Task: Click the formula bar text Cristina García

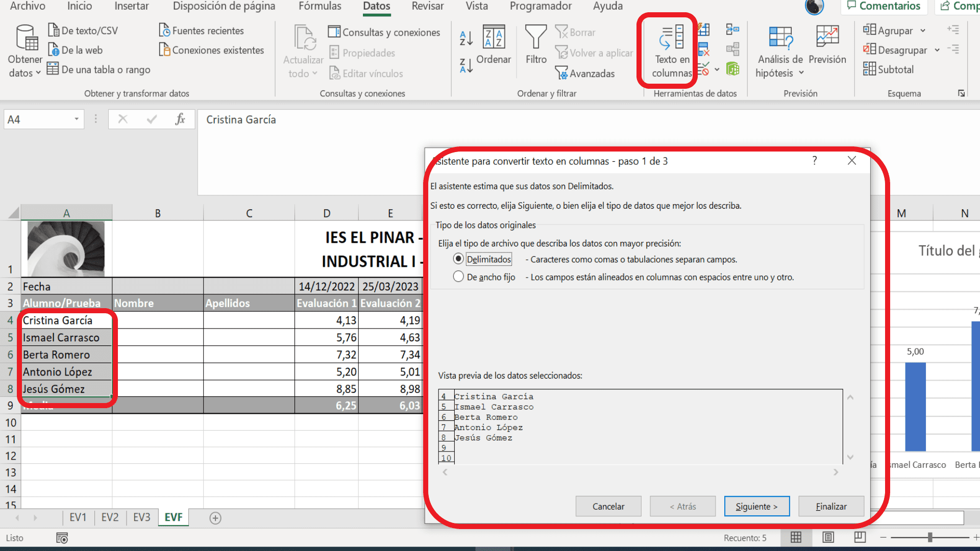Action: [x=241, y=119]
